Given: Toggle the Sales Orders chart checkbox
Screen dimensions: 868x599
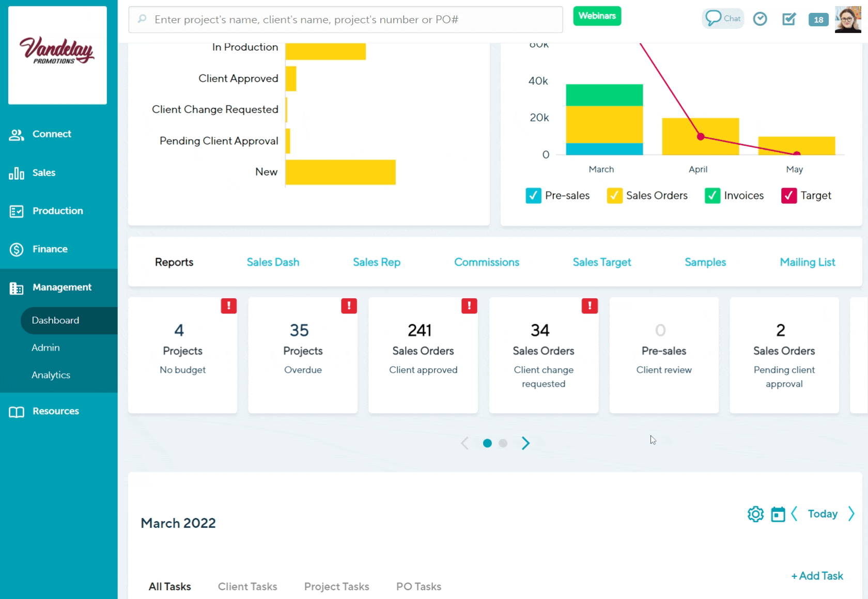Looking at the screenshot, I should [x=614, y=196].
